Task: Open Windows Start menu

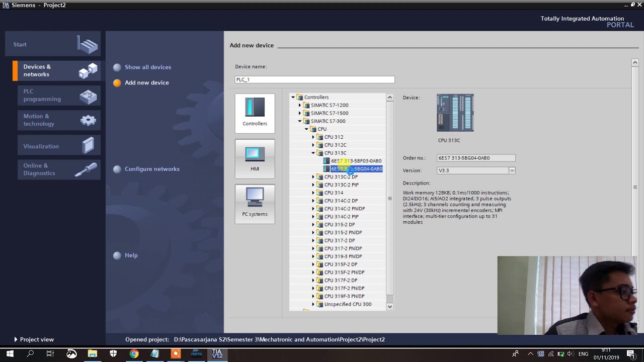Action: (x=10, y=354)
